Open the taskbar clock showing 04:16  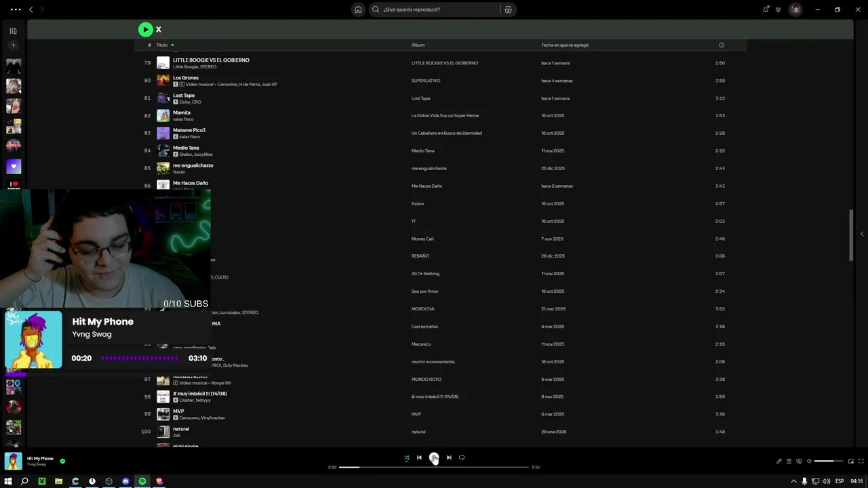(856, 481)
